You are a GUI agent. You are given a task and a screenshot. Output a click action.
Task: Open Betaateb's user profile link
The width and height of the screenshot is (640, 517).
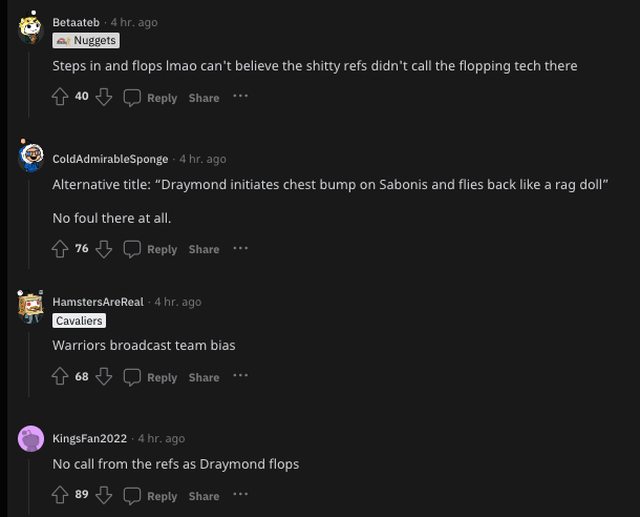click(76, 22)
